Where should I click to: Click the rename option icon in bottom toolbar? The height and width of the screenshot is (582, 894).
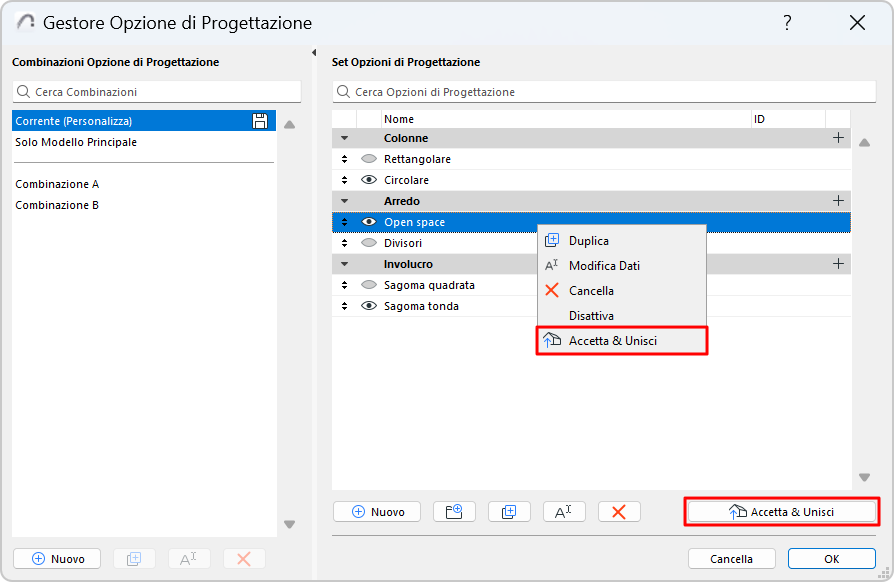(x=564, y=511)
